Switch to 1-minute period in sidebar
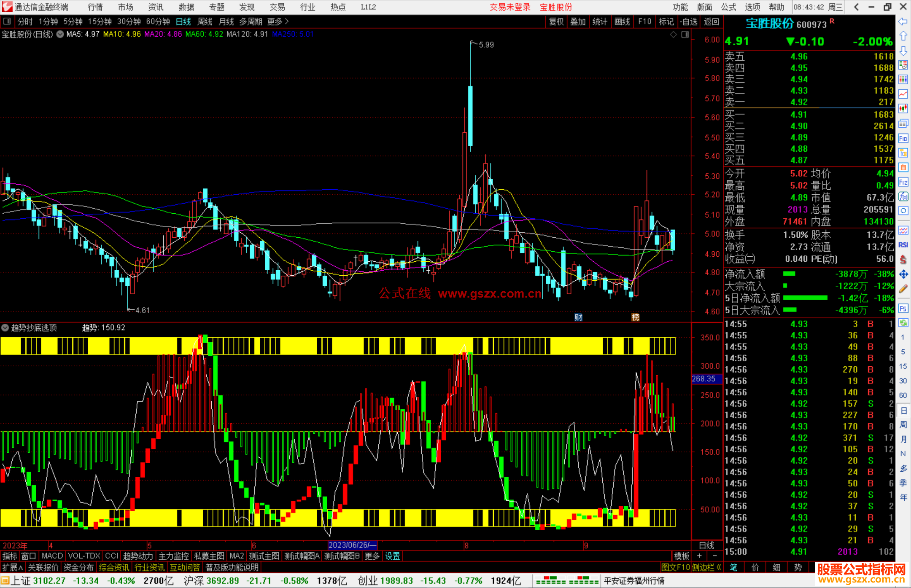911x588 pixels. tap(903, 337)
